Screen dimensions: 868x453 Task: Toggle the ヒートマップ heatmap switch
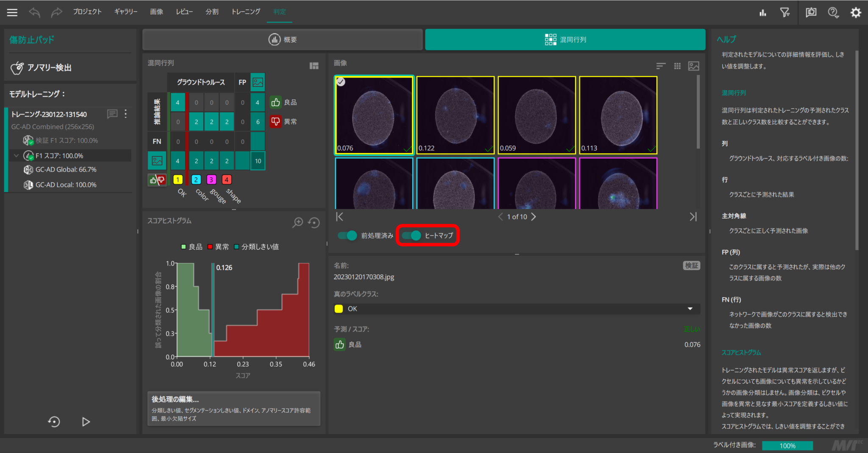(x=411, y=235)
